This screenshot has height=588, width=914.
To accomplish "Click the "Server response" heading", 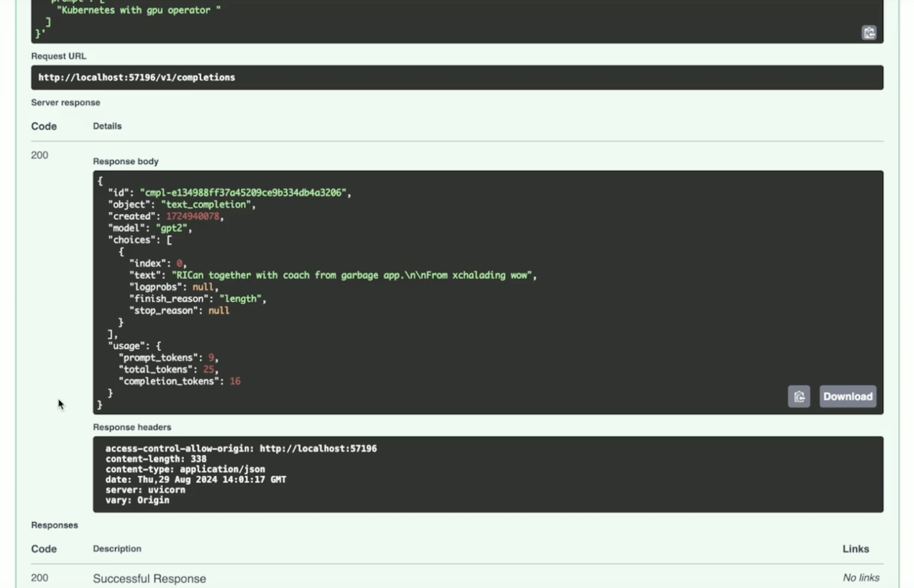I will tap(66, 103).
